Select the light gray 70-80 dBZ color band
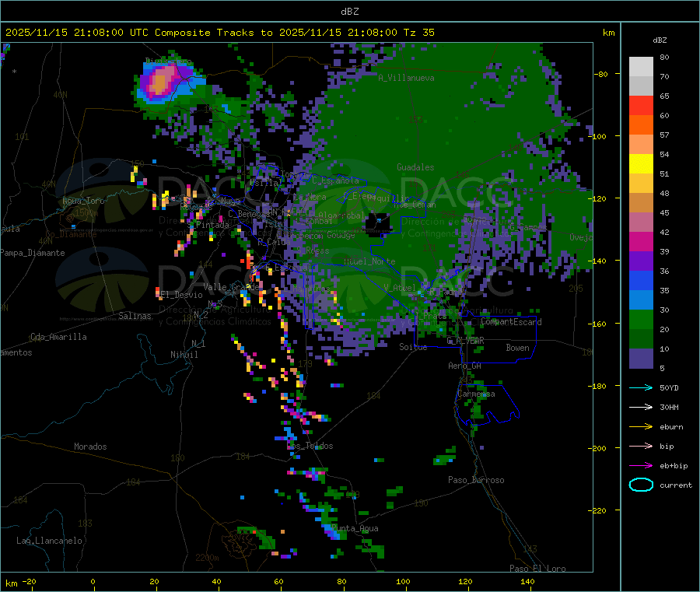The width and height of the screenshot is (700, 592). 641,67
